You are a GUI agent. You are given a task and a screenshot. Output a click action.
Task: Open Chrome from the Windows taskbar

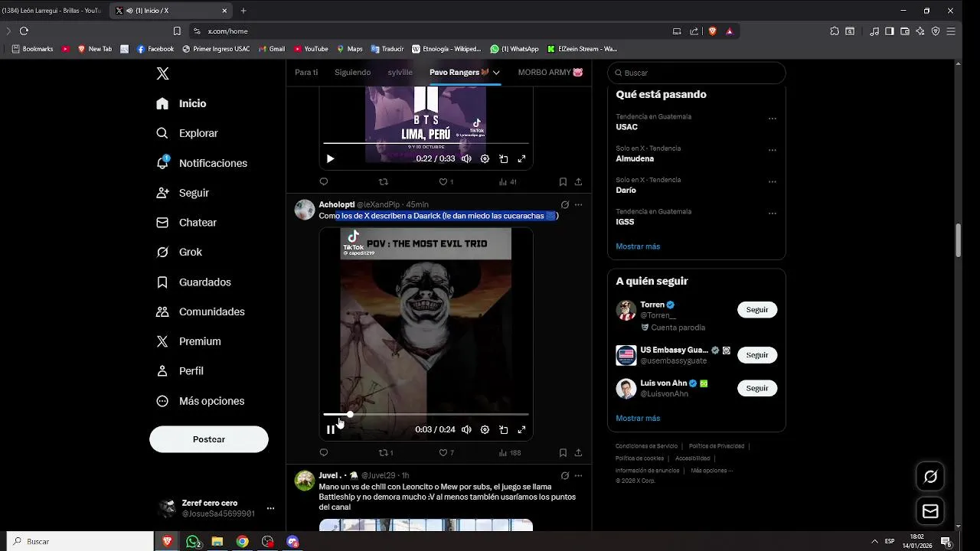[x=242, y=541]
